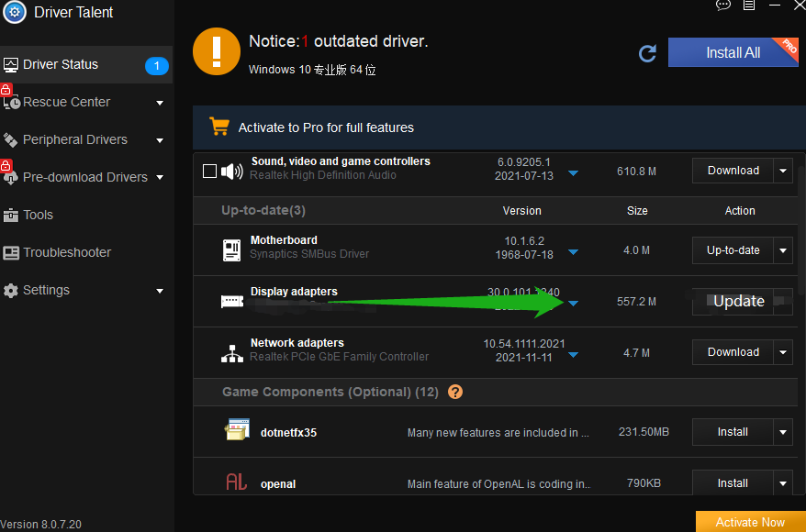Click the Driver Status monitor icon
The width and height of the screenshot is (806, 532).
[x=11, y=65]
